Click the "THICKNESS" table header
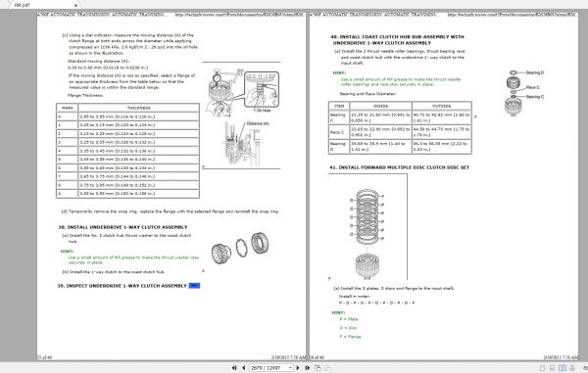The image size is (588, 373). tap(139, 108)
